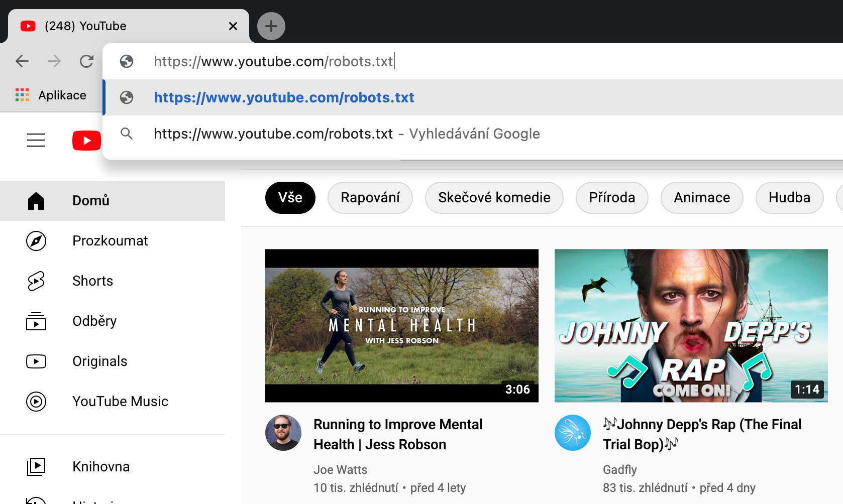Click the browser forward arrow
This screenshot has height=504, width=843.
54,61
